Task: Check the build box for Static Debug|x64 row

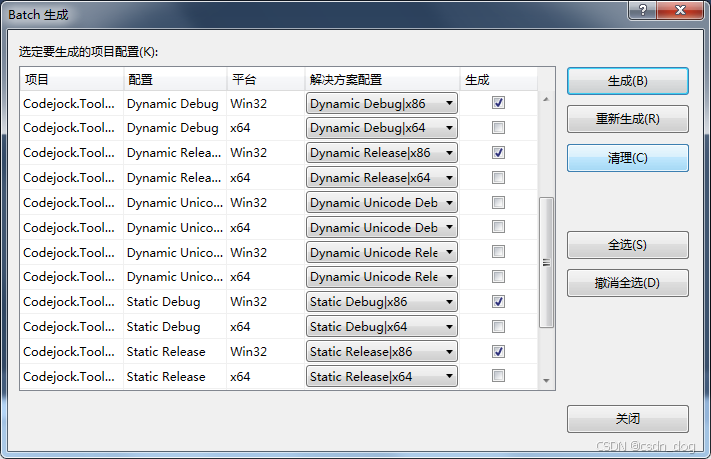Action: pos(498,327)
